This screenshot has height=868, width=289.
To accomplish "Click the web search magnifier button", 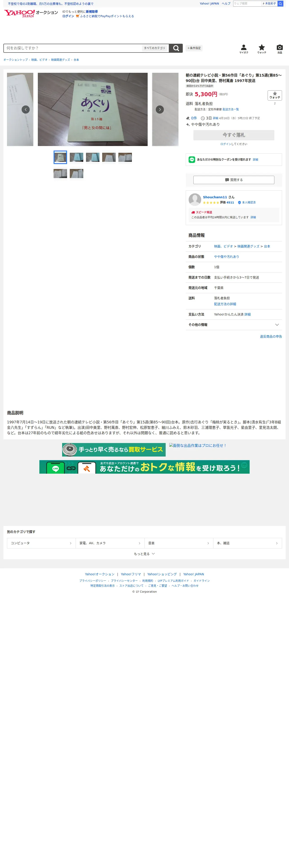I will [280, 3].
